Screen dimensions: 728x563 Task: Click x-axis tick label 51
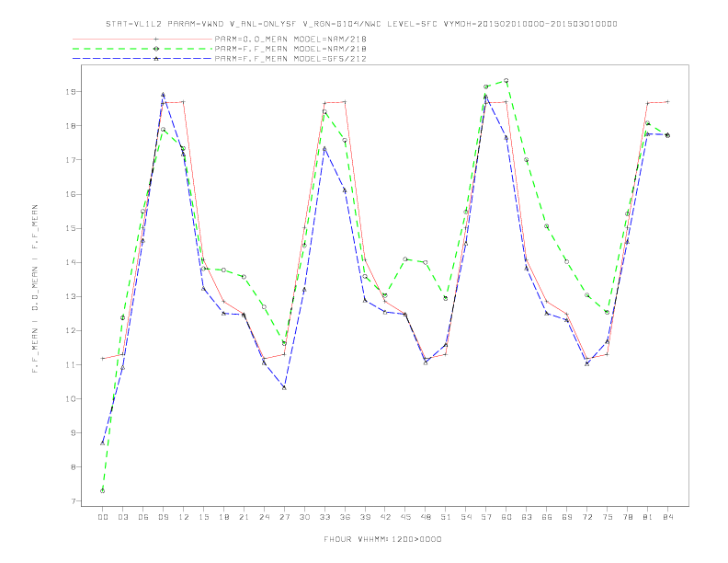[x=446, y=517]
